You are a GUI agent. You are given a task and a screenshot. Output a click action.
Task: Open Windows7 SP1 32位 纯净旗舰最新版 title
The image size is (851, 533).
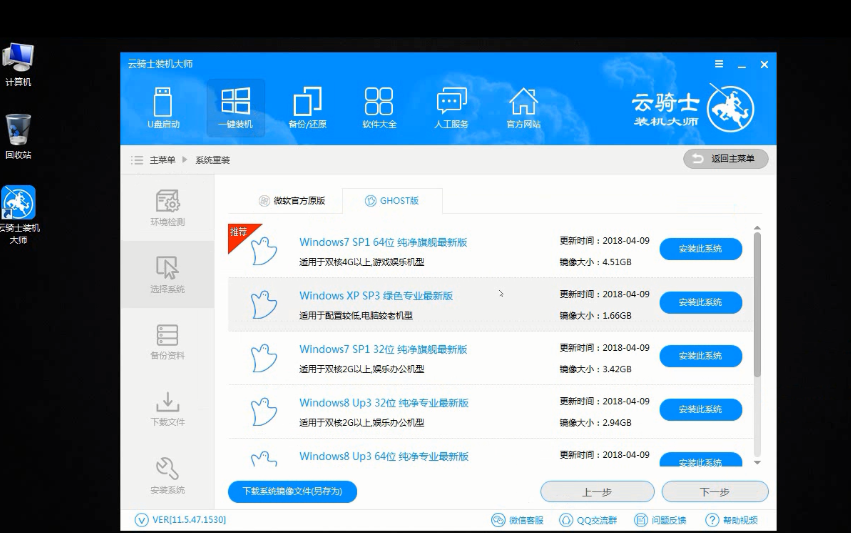coord(383,349)
